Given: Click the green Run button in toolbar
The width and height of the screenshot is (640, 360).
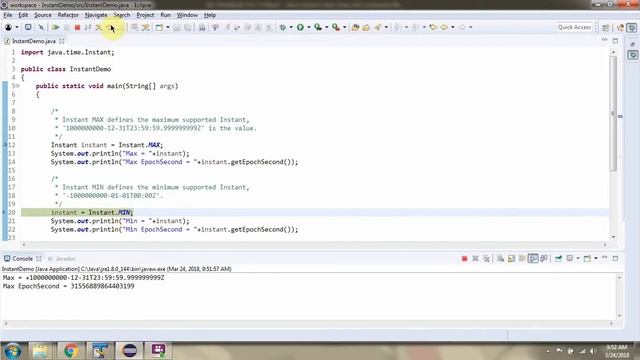Looking at the screenshot, I should (300, 27).
